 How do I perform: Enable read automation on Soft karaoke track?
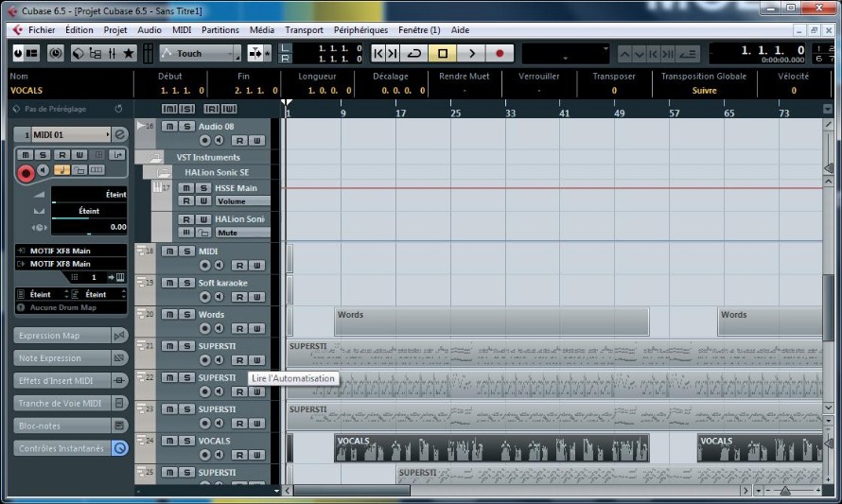[239, 297]
